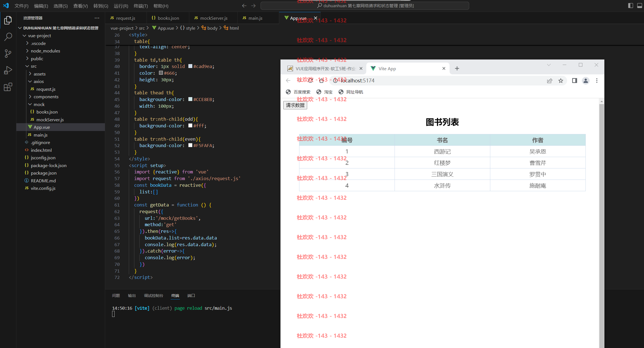Open the Extensions view
644x348 pixels.
tap(8, 87)
